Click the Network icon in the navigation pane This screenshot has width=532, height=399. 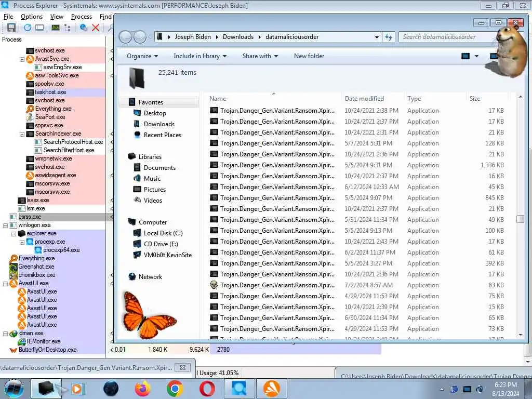(132, 277)
